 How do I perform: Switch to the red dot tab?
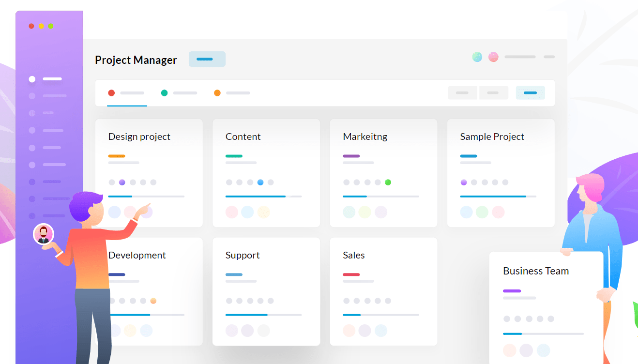click(x=126, y=93)
